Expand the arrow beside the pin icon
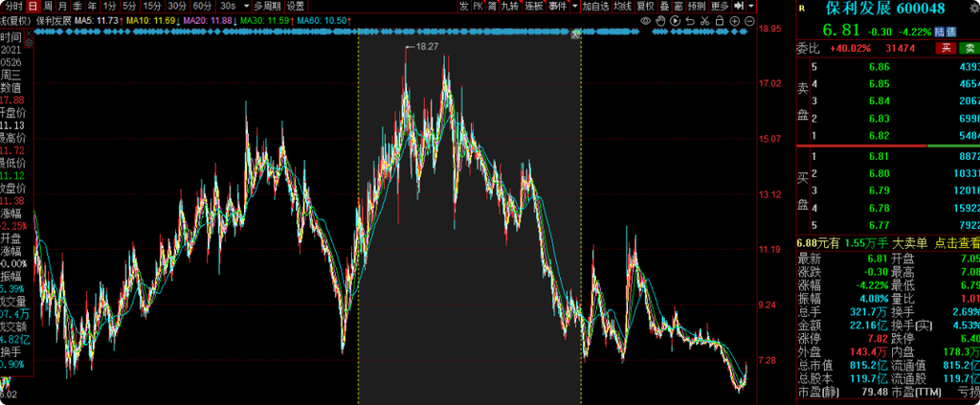980x405 pixels. point(752,6)
